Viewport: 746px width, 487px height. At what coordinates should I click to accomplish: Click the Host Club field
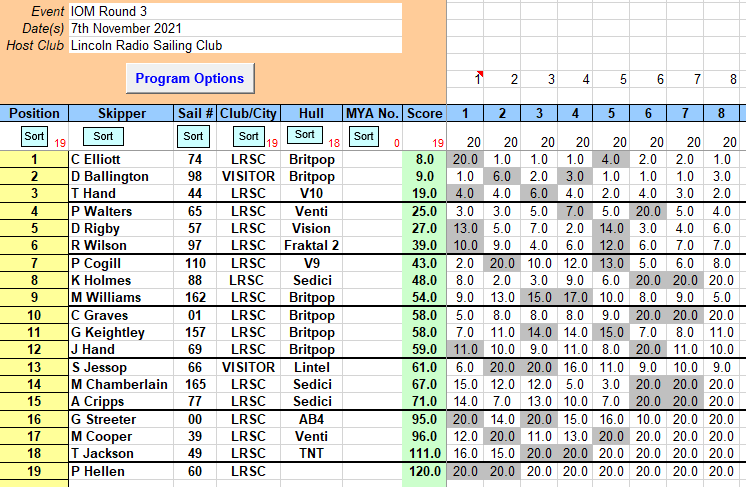click(235, 45)
